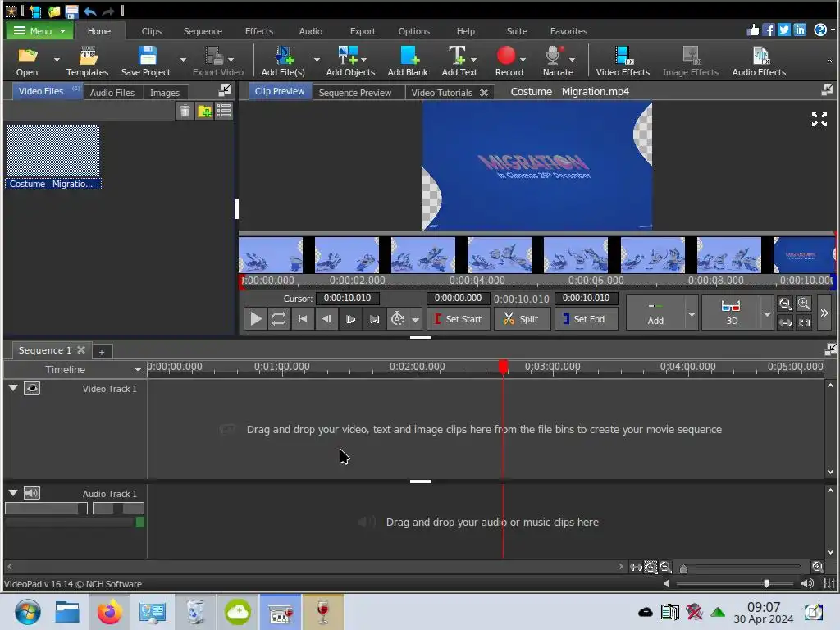Click the fullscreen preview icon
Image resolution: width=840 pixels, height=630 pixels.
pos(819,119)
